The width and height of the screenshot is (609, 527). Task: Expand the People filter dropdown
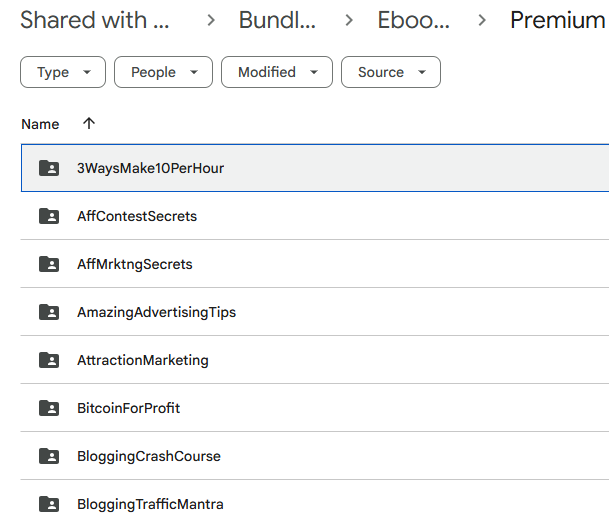[163, 72]
